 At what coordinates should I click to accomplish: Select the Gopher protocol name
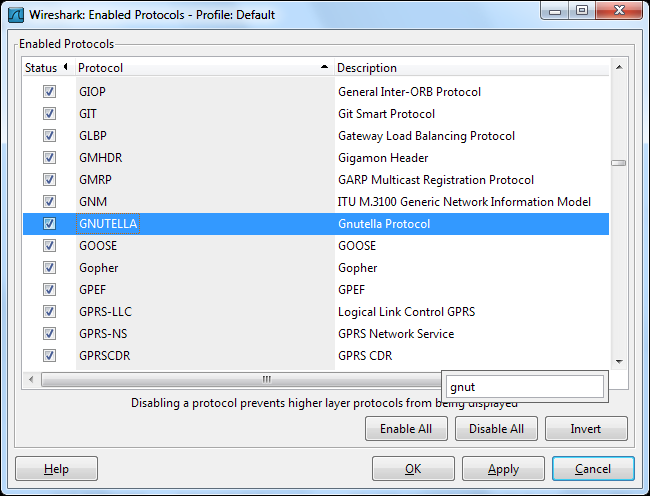click(99, 268)
